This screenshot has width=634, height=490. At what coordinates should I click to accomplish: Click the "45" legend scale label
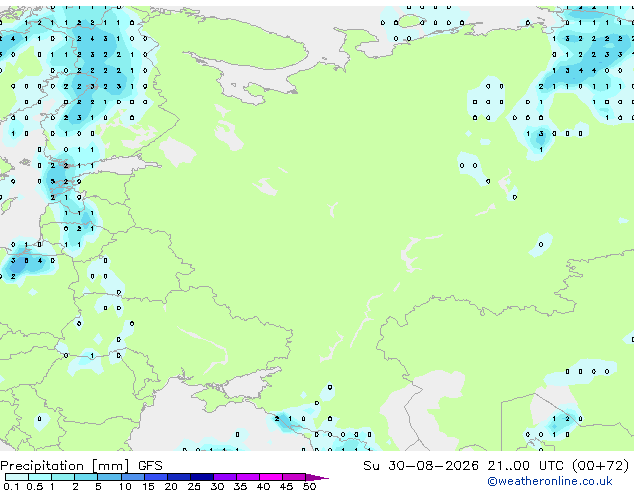click(x=286, y=486)
